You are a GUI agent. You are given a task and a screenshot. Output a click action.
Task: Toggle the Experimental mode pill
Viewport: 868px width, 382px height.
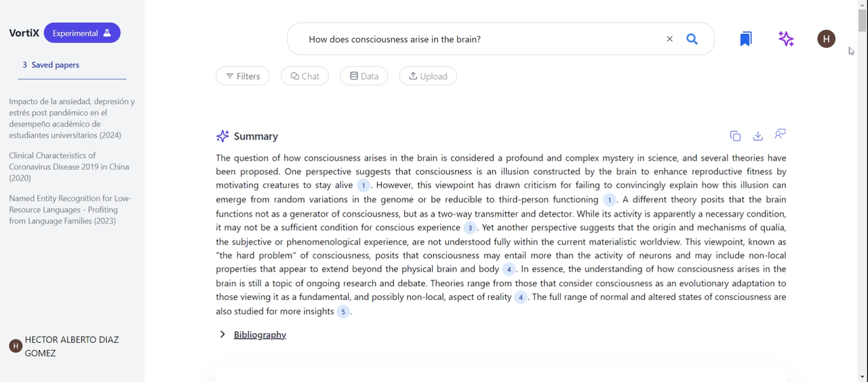coord(82,33)
